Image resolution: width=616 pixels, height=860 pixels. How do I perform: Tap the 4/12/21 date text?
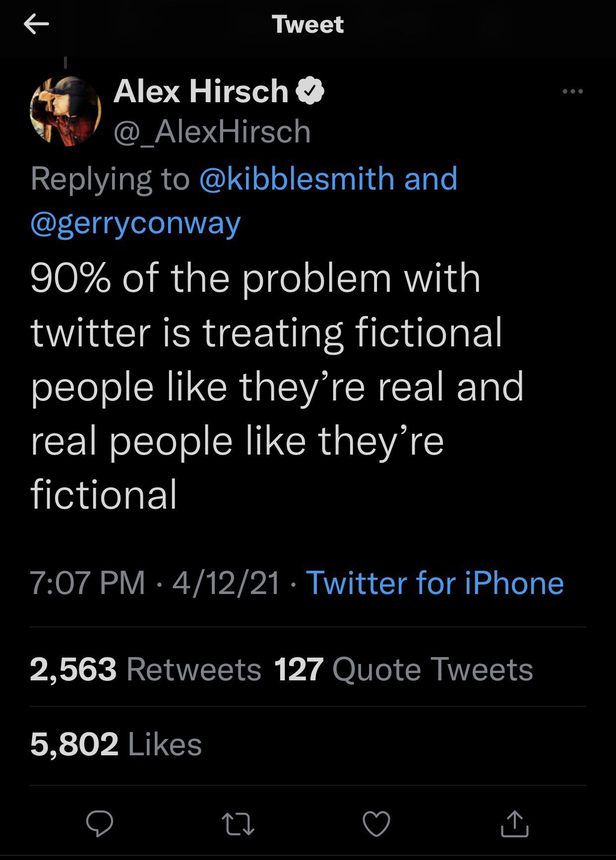[x=226, y=583]
